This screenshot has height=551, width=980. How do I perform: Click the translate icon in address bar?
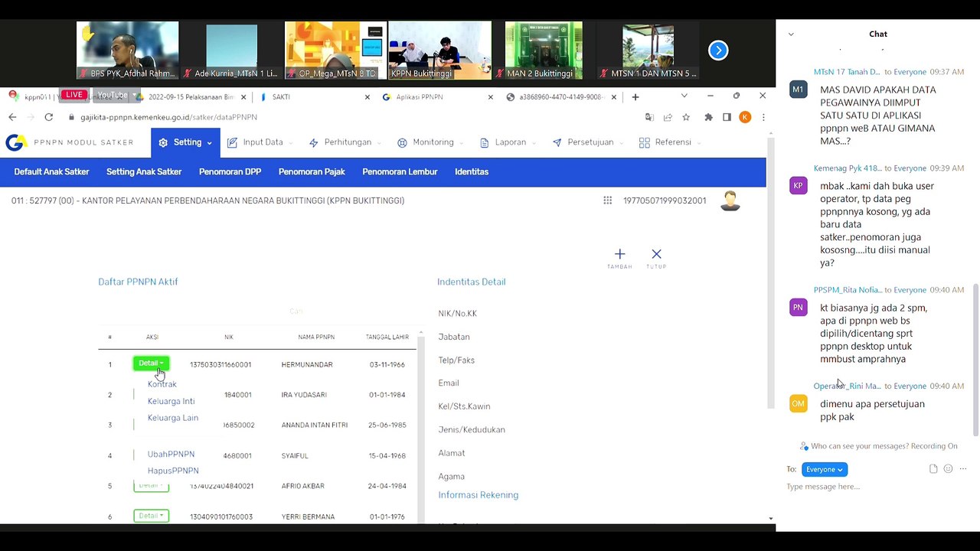tap(649, 117)
